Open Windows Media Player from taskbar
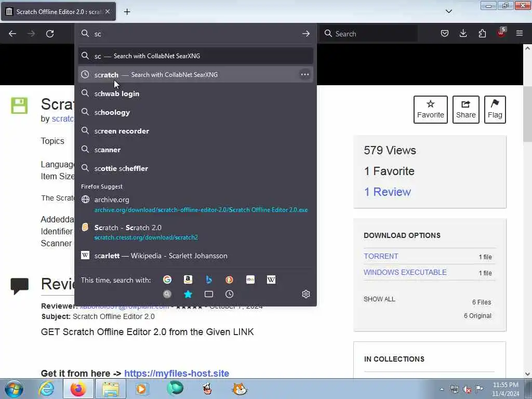This screenshot has height=399, width=532. [142, 389]
